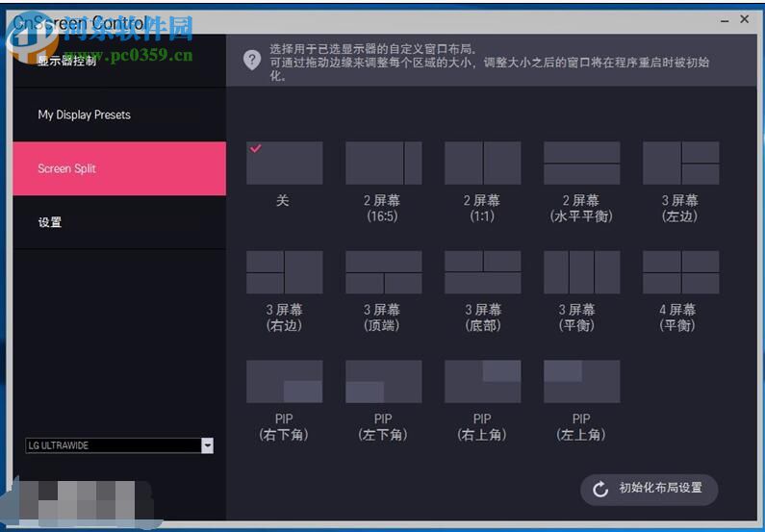Select 3 屏幕 (右边) layout
Viewport: 765px width, 532px height.
tap(285, 272)
